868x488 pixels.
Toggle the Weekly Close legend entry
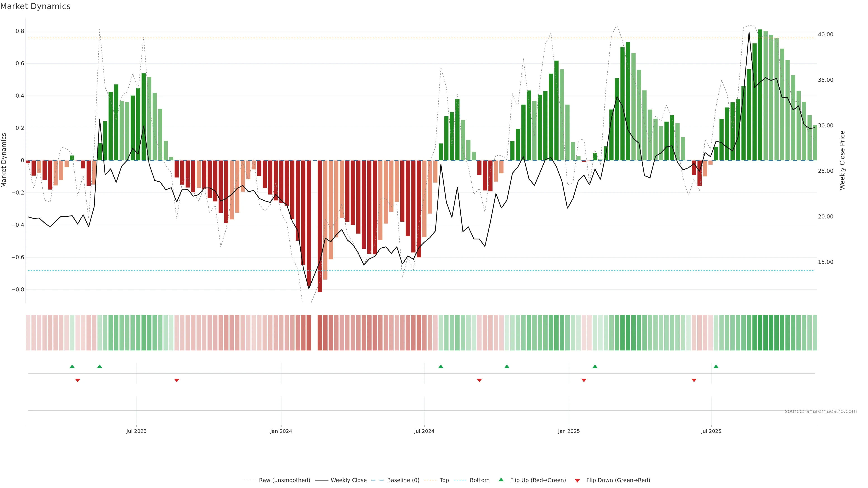348,480
